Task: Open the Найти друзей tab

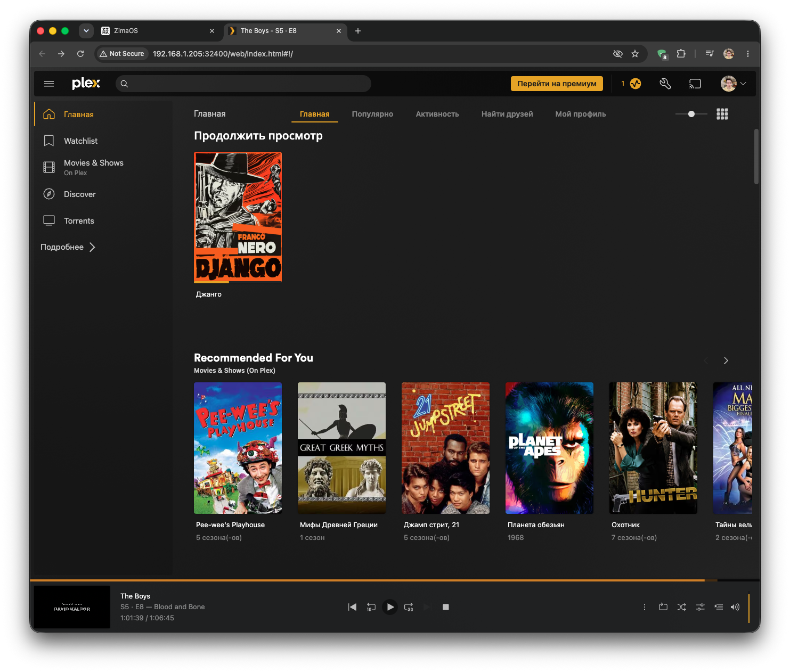Action: pyautogui.click(x=507, y=114)
